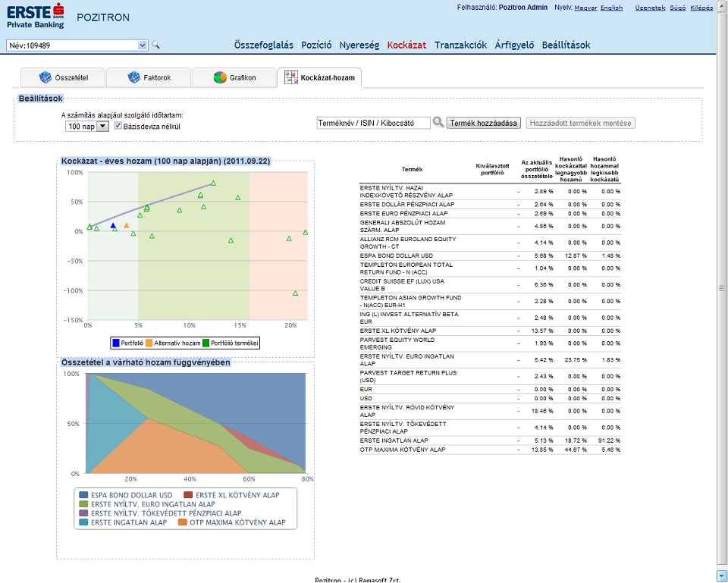
Task: Click the green Portfolió termékei legend swatch
Action: pos(206,343)
